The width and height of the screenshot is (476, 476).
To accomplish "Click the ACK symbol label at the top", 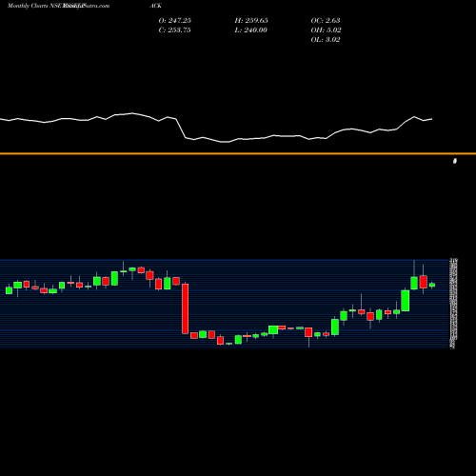I will [x=155, y=6].
